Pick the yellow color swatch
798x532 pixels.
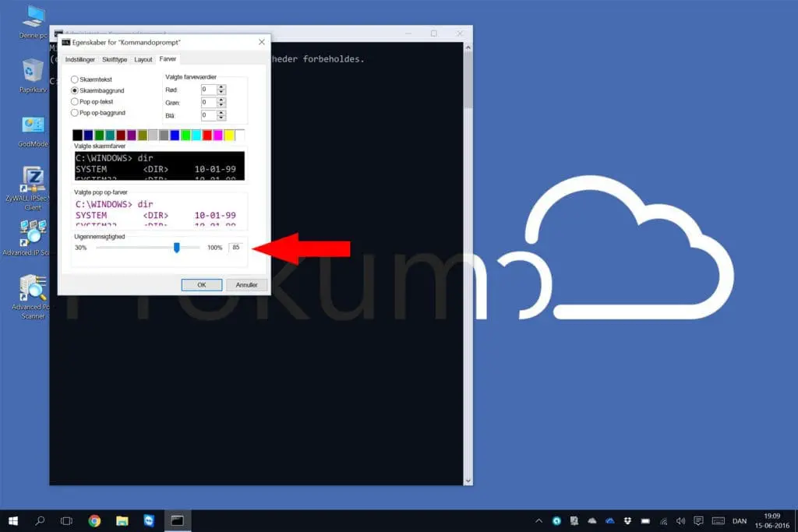tap(229, 136)
